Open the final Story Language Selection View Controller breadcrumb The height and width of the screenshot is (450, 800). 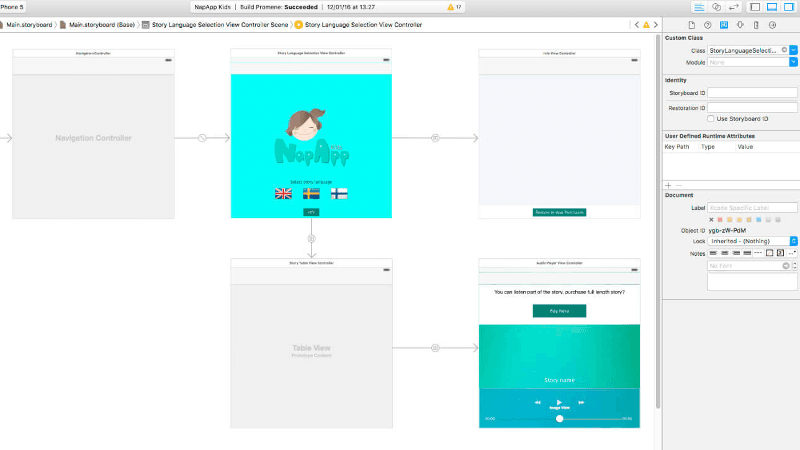point(363,24)
